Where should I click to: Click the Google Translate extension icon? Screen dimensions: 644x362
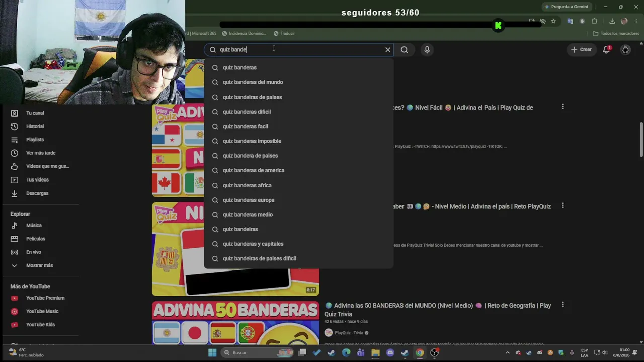pyautogui.click(x=570, y=21)
